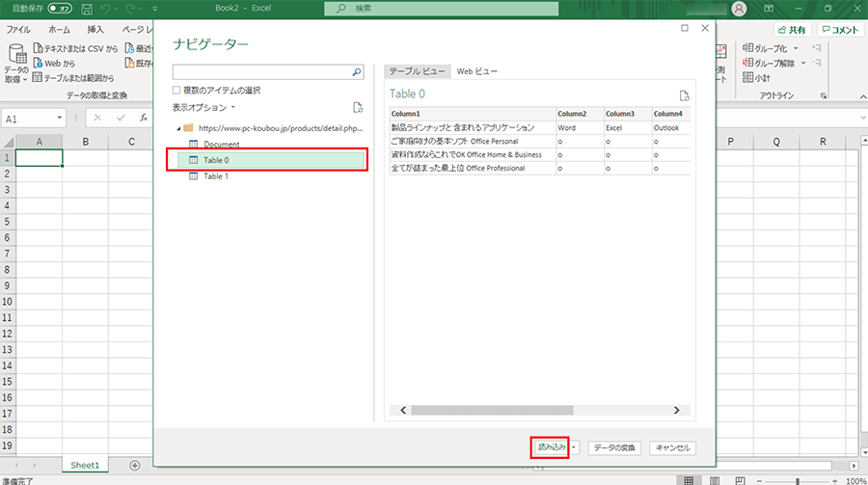Click the formula bar confirm check icon
This screenshot has height=485, width=868.
tap(121, 118)
